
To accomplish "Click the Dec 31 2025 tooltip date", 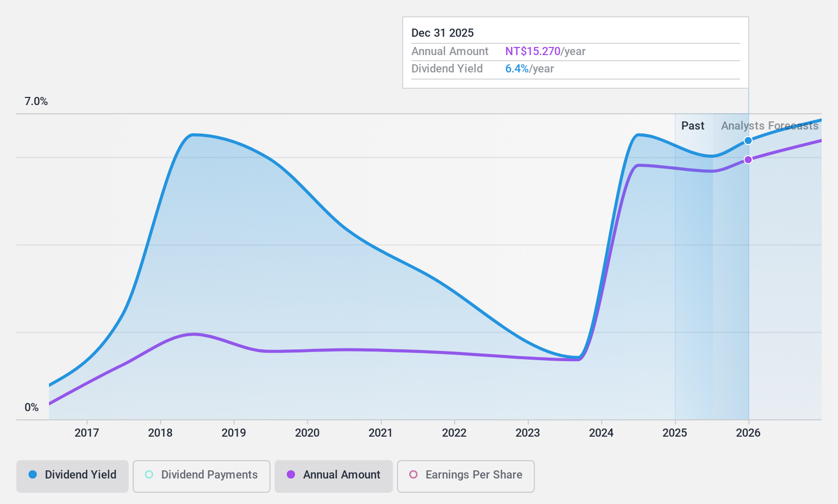I will [x=442, y=33].
